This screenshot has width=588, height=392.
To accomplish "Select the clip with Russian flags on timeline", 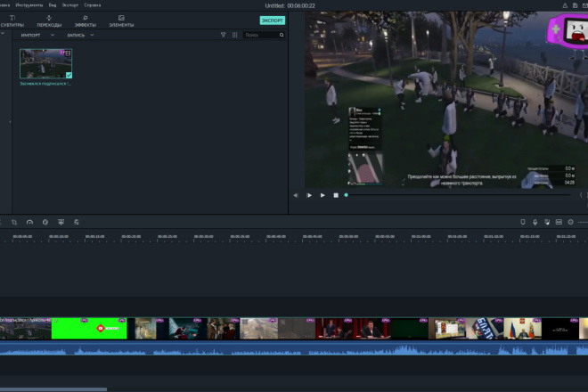I will 522,329.
